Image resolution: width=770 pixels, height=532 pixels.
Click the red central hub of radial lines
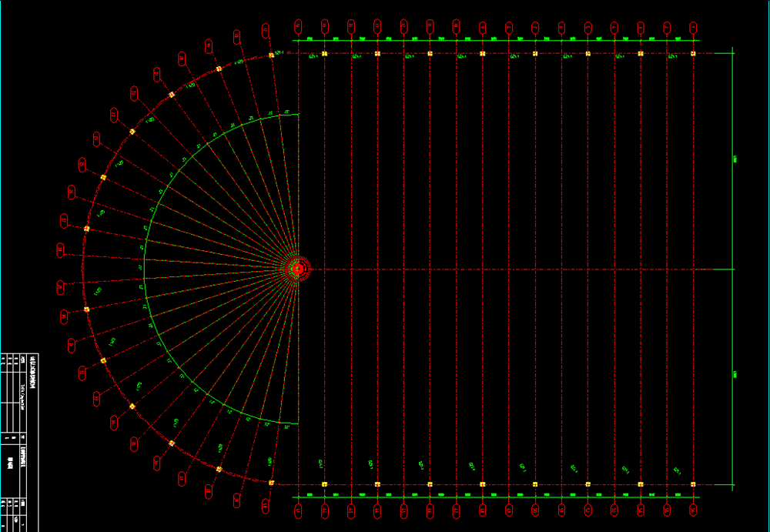point(297,269)
